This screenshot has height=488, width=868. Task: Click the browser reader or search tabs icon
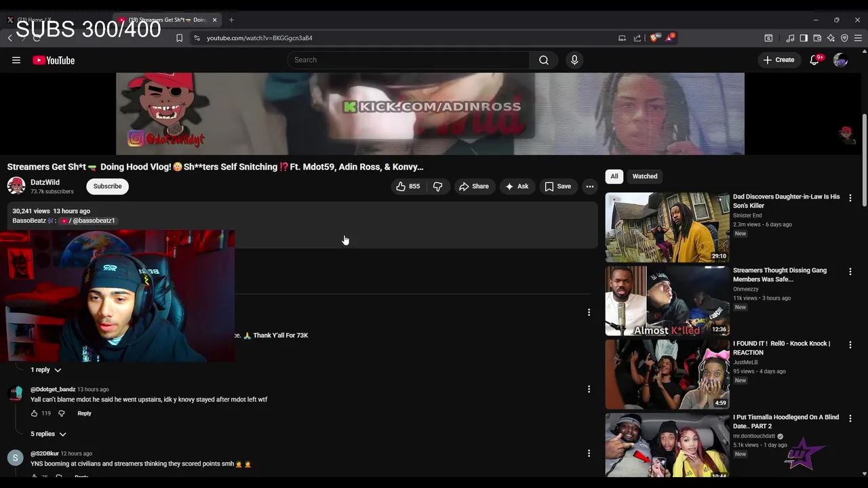768,38
